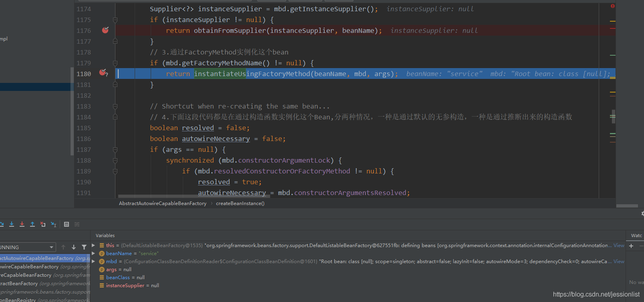The image size is (644, 302).
Task: Collapse the comment fold at line 1183
Action: (115, 106)
